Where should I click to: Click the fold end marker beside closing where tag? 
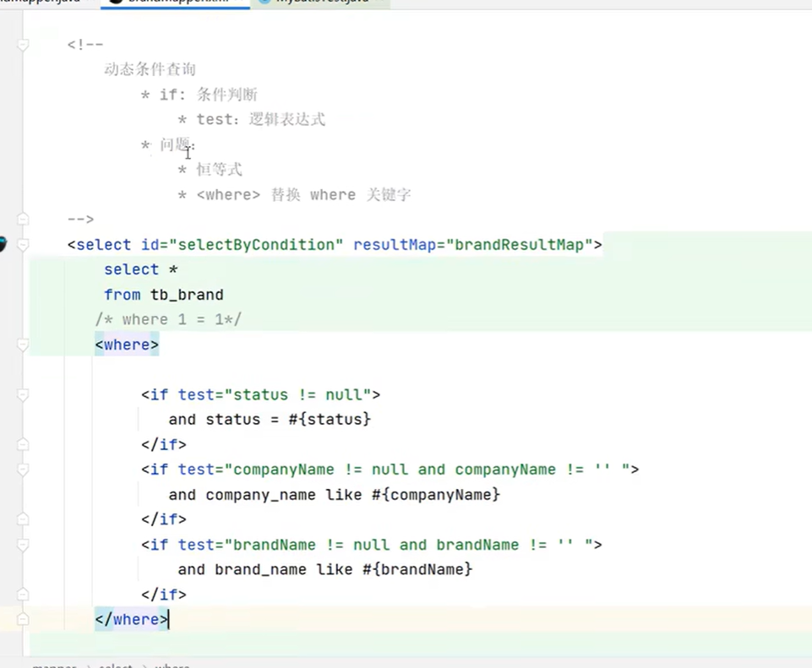[23, 619]
